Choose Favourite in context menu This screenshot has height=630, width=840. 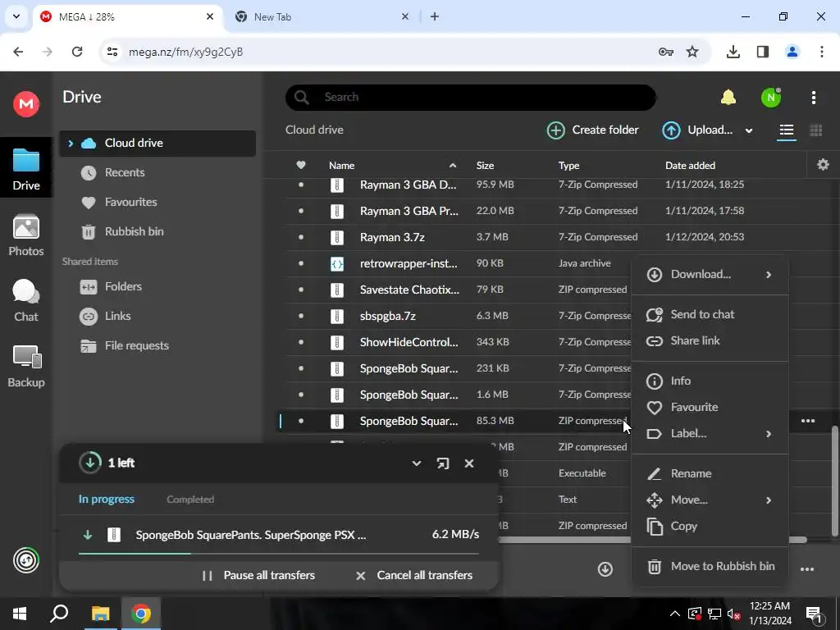pyautogui.click(x=710, y=407)
